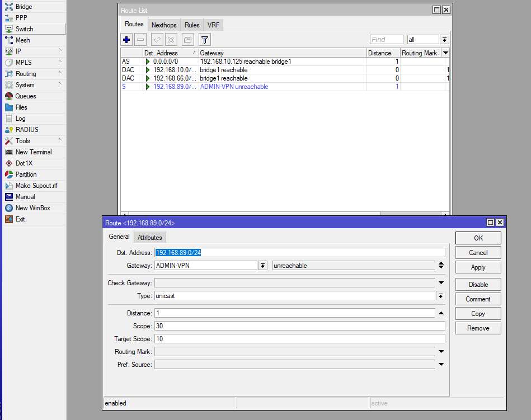This screenshot has height=420, width=531.
Task: Click the Gateway add/remove up-down arrows
Action: point(441,265)
